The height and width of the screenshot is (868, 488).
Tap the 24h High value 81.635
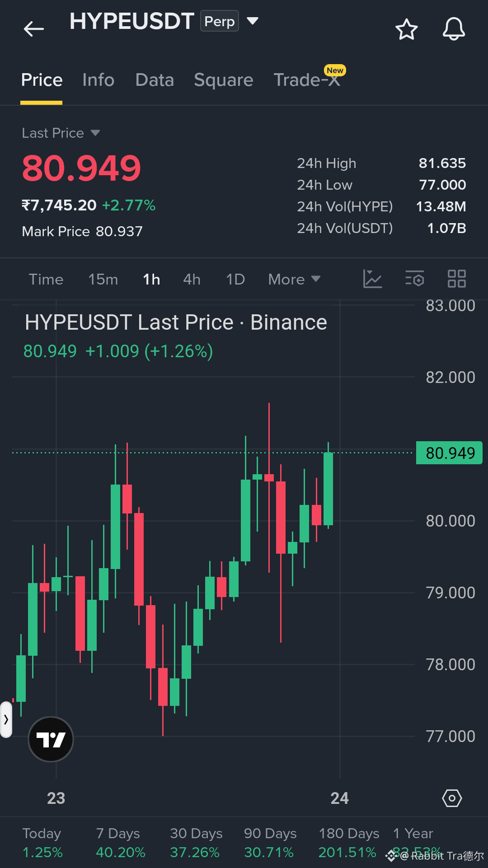coord(442,163)
